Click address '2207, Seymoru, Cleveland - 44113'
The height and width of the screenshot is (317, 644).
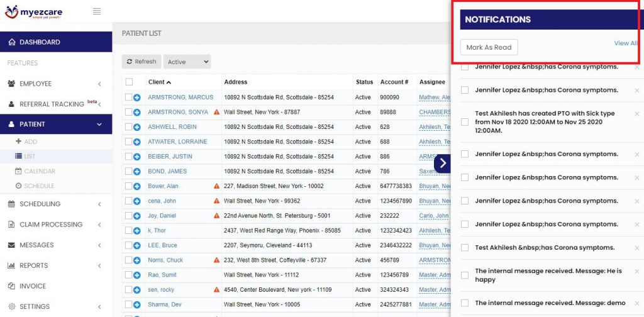[x=268, y=245]
